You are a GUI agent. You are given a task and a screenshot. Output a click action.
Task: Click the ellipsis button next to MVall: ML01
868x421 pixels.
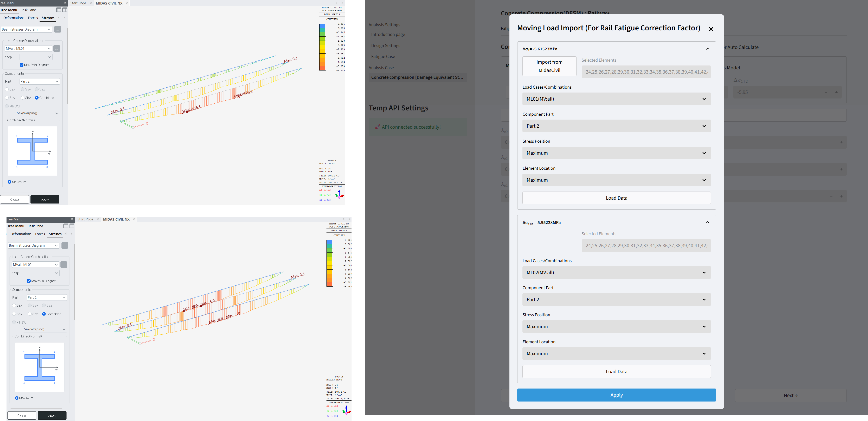(56, 48)
